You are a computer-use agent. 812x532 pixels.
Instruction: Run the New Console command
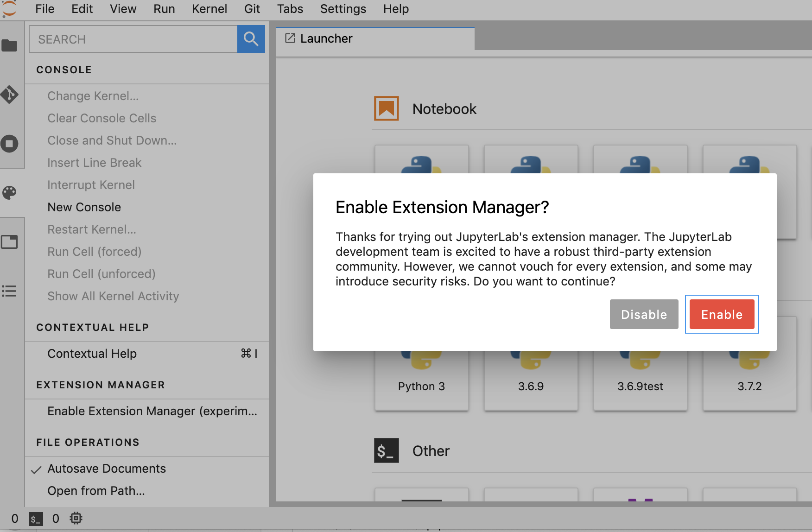click(146, 207)
